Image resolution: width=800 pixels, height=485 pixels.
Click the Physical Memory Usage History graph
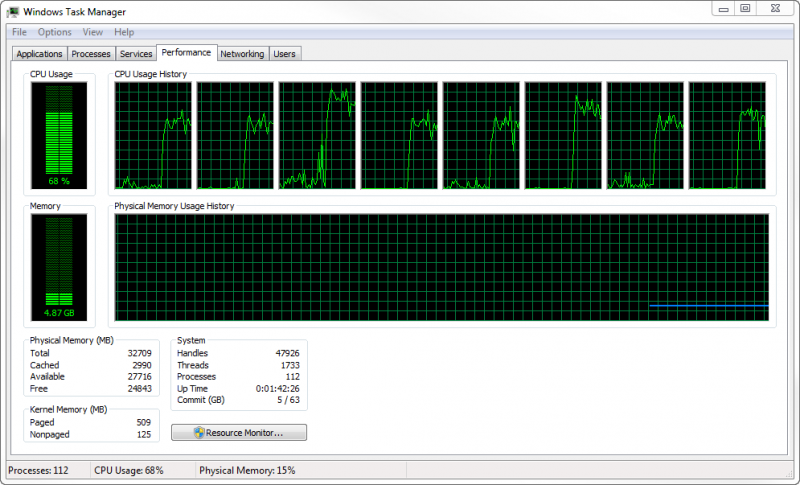[442, 267]
